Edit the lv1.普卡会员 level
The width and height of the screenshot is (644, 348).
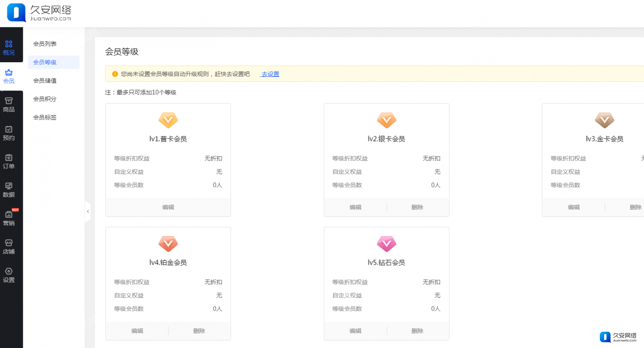click(x=168, y=207)
